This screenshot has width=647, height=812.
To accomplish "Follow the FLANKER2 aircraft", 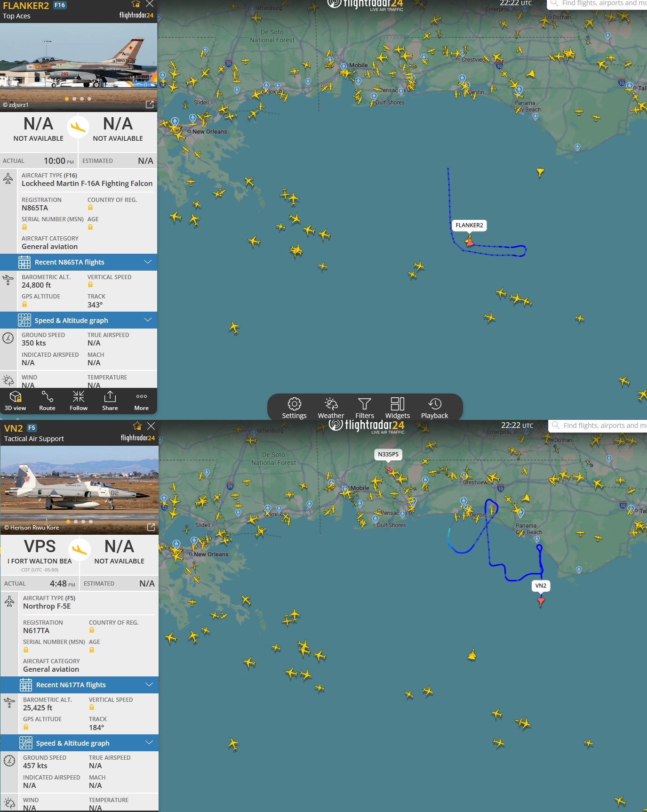I will coord(79,401).
